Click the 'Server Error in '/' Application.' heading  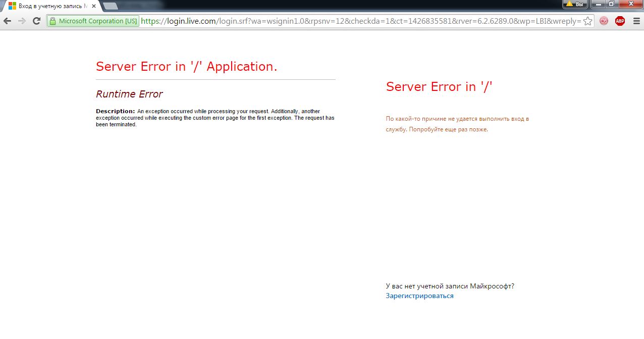186,67
